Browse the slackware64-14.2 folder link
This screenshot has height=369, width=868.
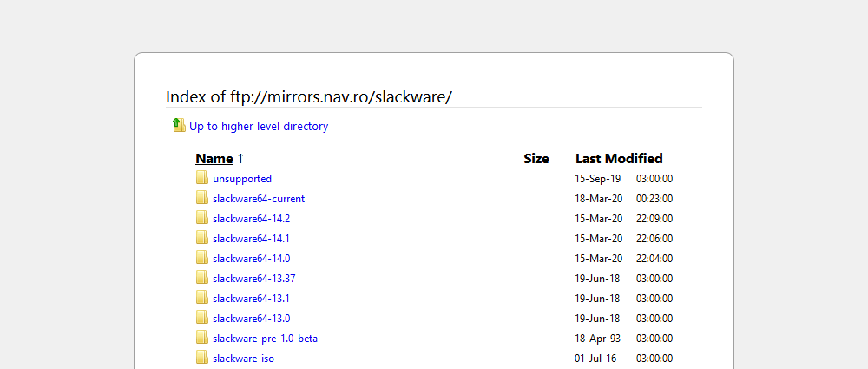point(251,219)
